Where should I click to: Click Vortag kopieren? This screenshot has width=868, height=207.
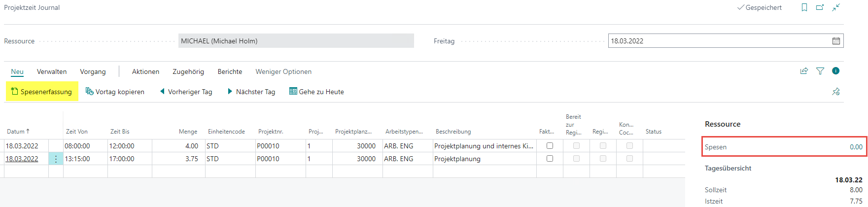tap(115, 92)
